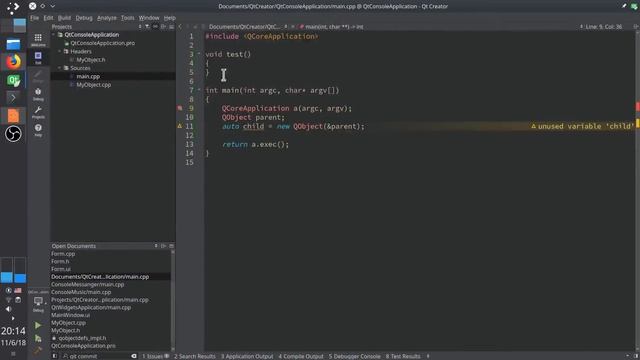This screenshot has width=640, height=360.
Task: Click the volume speaker tray icon
Action: click(8, 309)
